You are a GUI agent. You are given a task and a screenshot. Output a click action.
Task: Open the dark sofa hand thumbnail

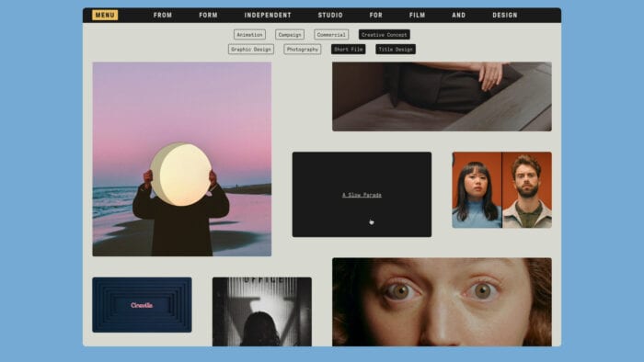point(442,96)
